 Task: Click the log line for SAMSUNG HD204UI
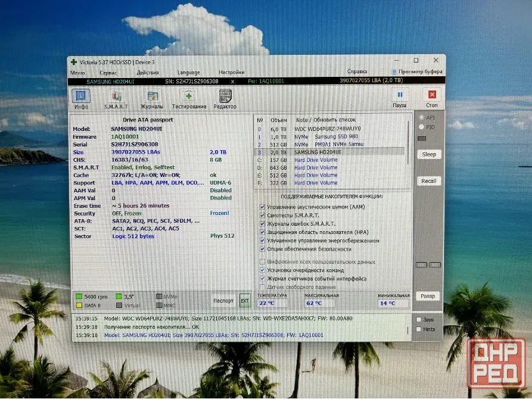tap(214, 335)
